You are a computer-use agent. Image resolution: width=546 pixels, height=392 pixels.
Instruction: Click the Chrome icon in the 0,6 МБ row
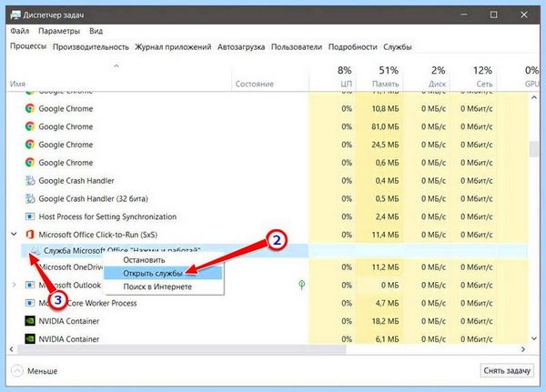coord(30,163)
